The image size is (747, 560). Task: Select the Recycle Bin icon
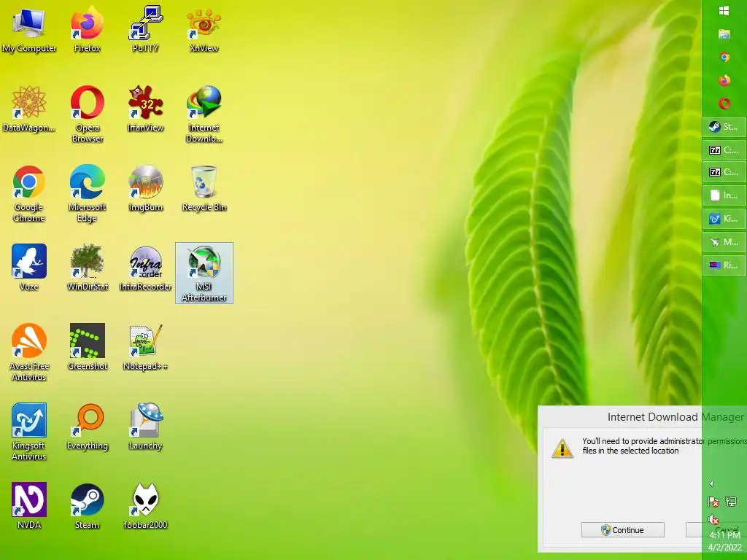204,189
